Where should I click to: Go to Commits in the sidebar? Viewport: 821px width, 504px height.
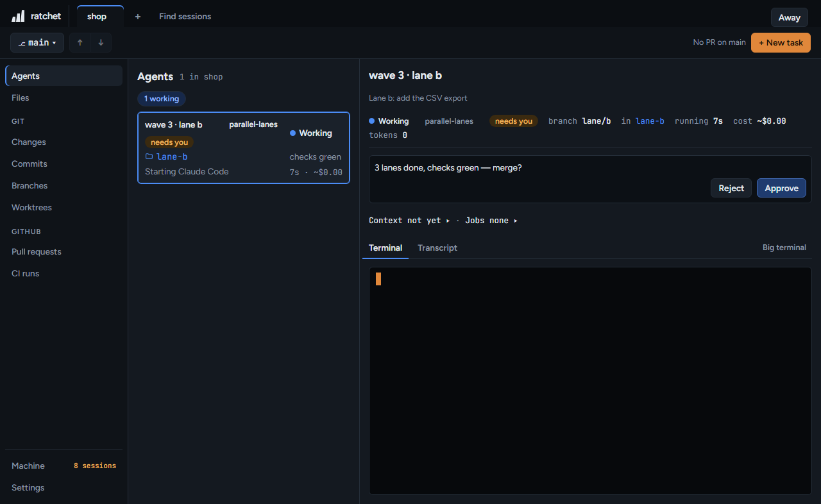pos(63,164)
